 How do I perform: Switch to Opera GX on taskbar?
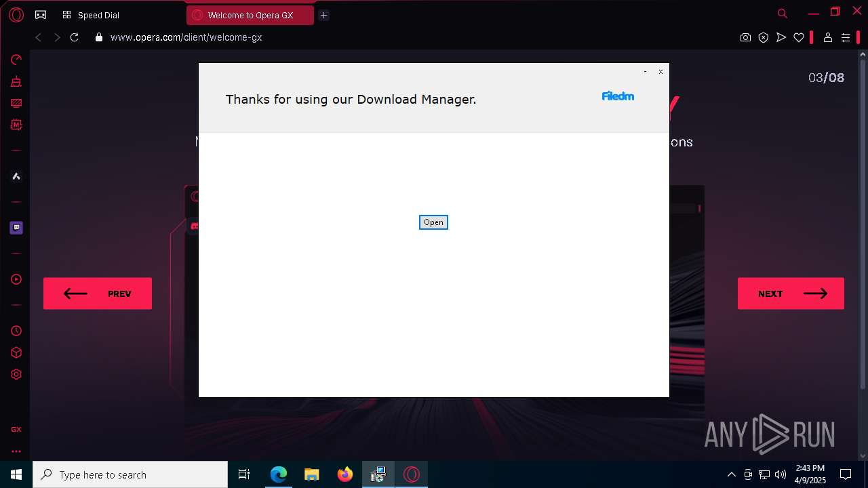point(412,474)
